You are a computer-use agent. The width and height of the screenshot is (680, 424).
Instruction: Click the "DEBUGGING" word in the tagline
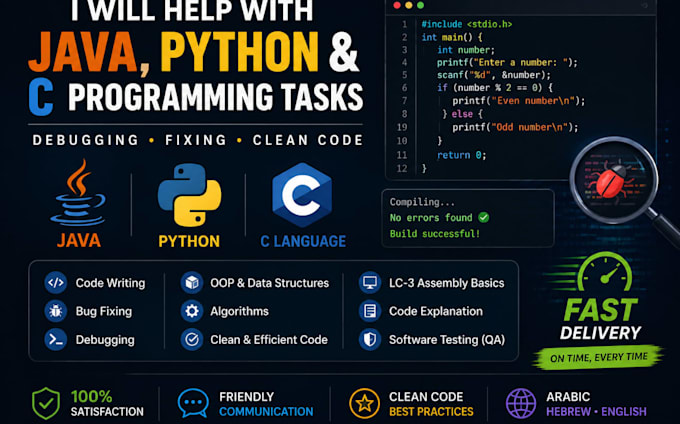click(86, 140)
